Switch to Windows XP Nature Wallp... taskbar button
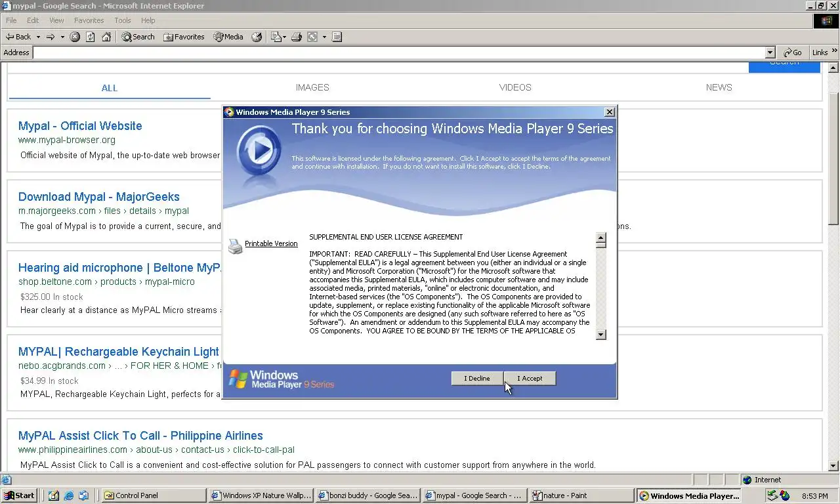Screen dimensions: 840x504 click(261, 495)
